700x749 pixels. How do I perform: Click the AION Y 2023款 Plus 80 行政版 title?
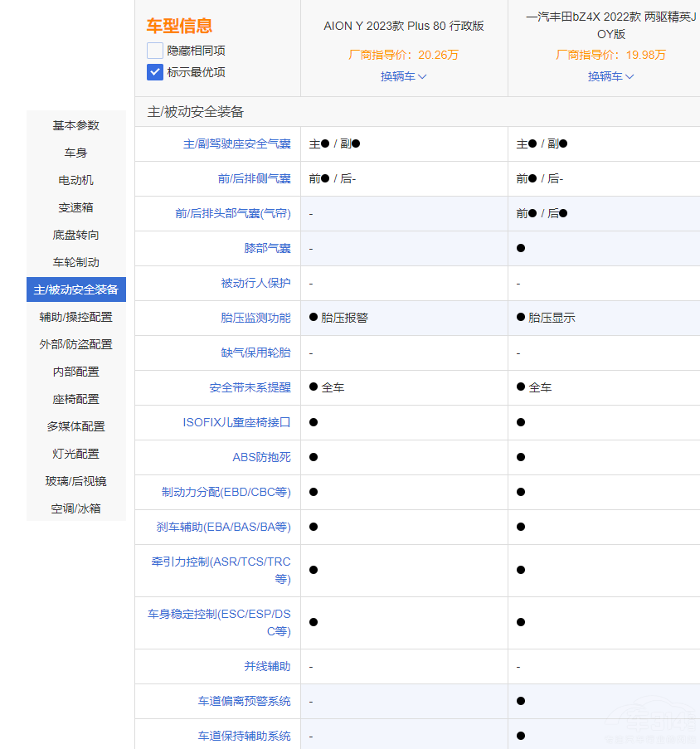pos(403,26)
